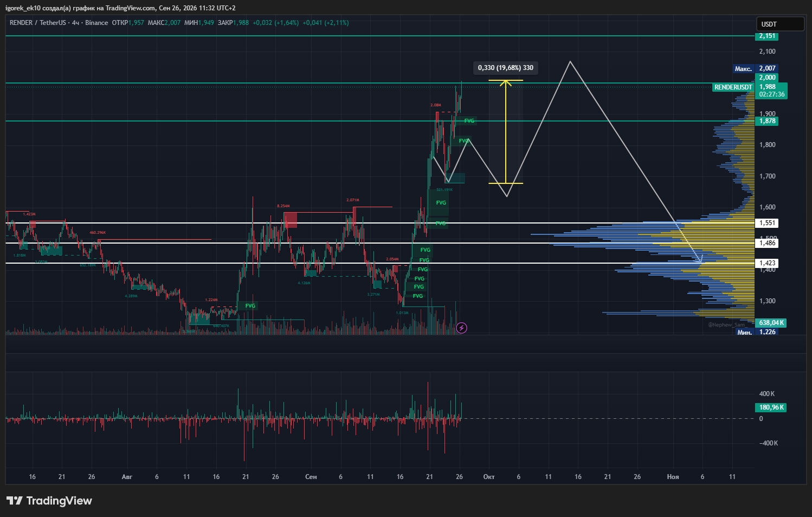Click the 1,300 tick on price axis
The width and height of the screenshot is (812, 517).
click(x=767, y=301)
